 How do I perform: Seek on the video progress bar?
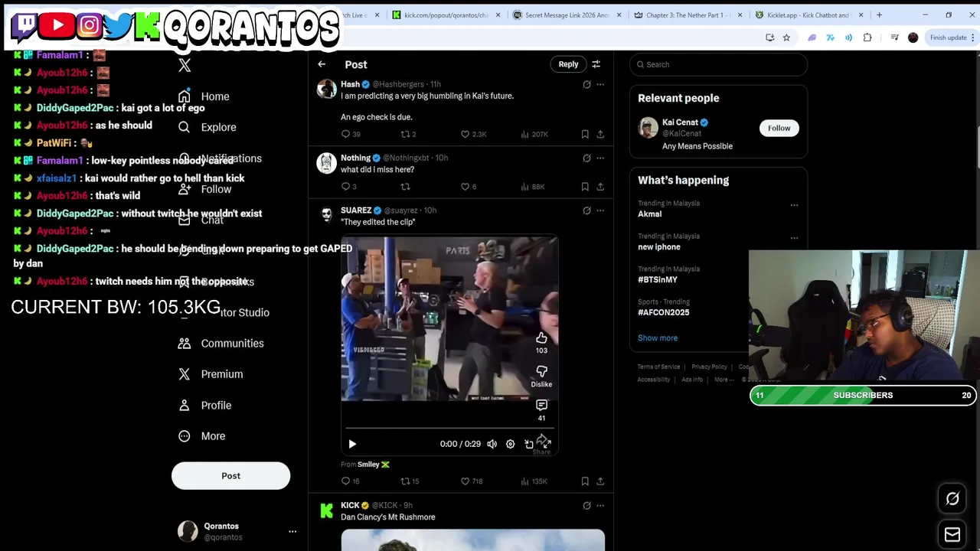[449, 429]
